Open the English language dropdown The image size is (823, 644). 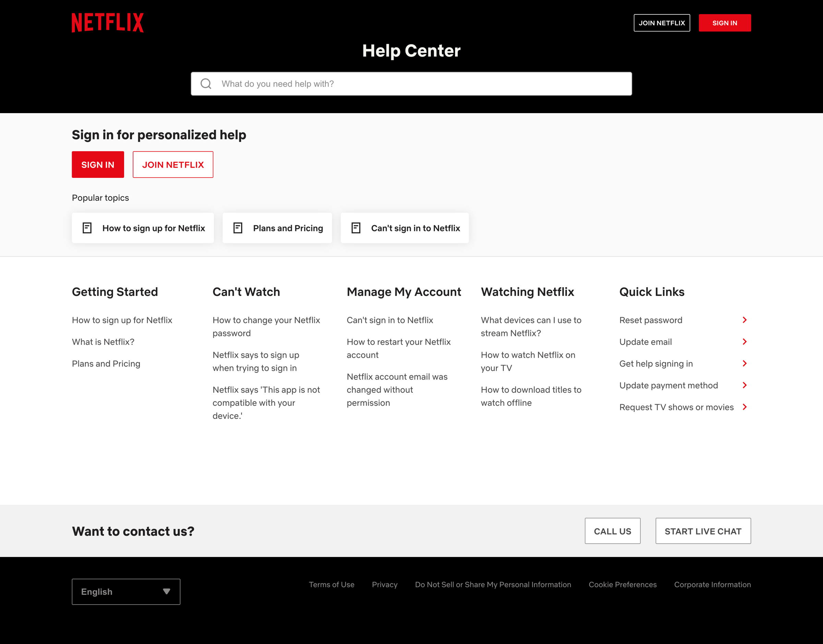(x=126, y=592)
